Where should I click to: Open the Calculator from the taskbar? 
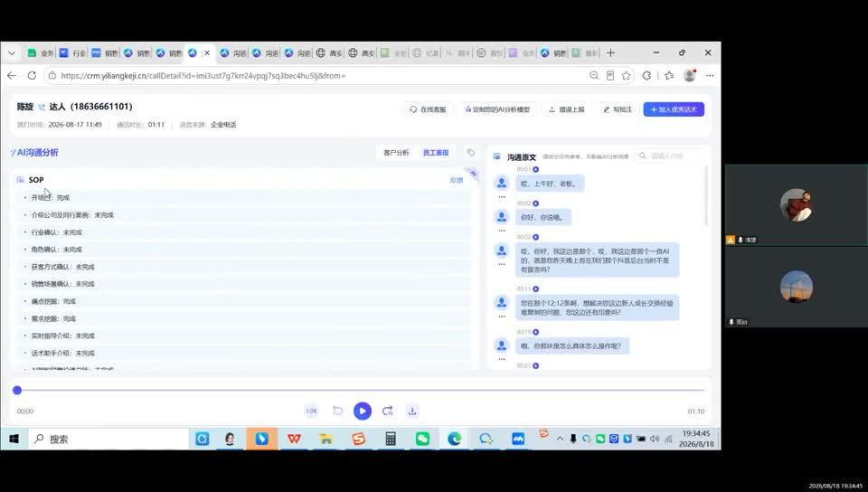(x=391, y=439)
